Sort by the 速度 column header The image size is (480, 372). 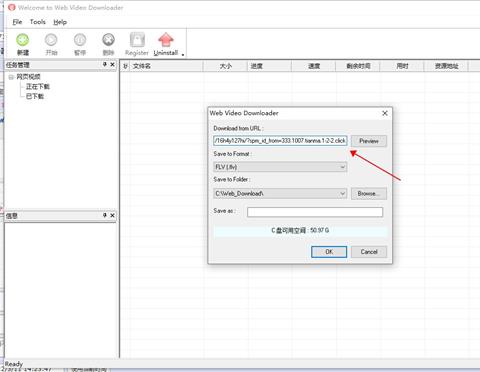pos(314,66)
